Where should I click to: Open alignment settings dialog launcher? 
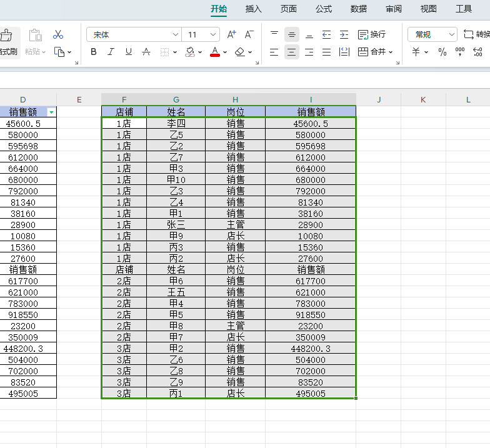coord(397,62)
